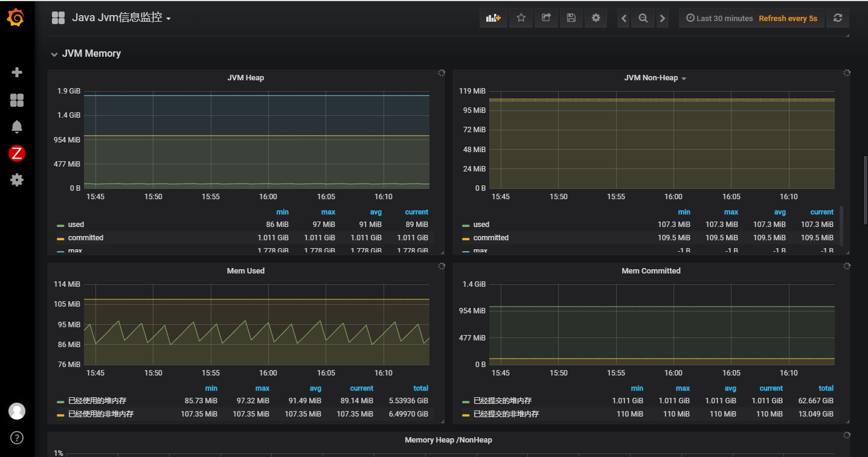
Task: Open the Dashboards grid icon in sidebar
Action: (17, 100)
